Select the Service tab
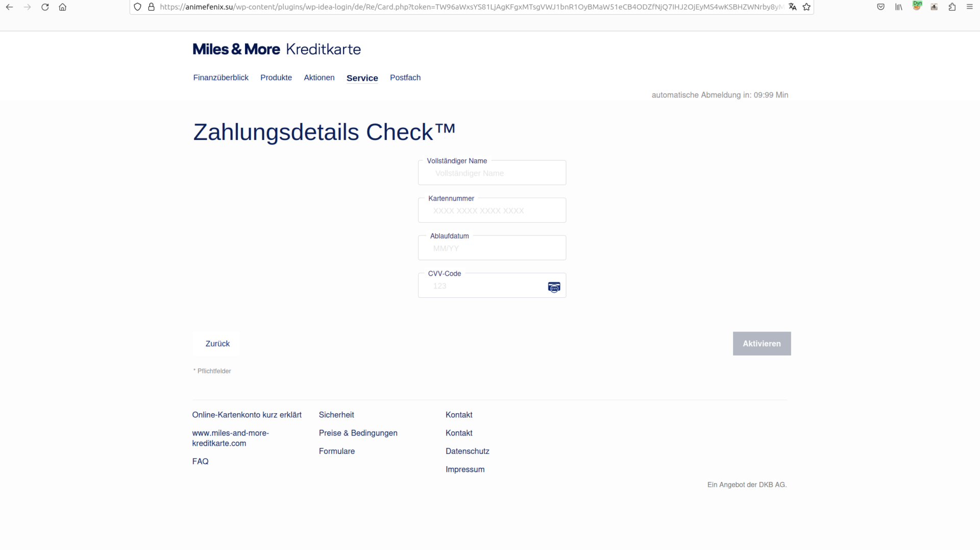The width and height of the screenshot is (980, 550). click(x=362, y=78)
